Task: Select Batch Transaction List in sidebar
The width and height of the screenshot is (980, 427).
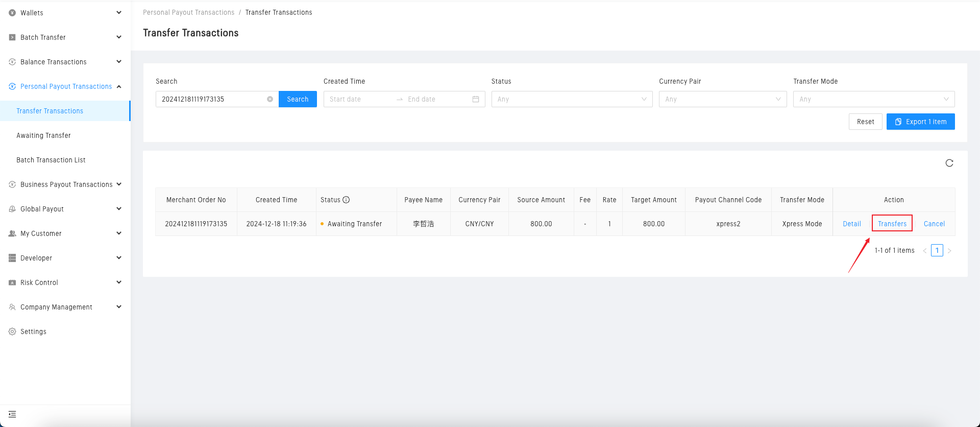Action: coord(51,160)
